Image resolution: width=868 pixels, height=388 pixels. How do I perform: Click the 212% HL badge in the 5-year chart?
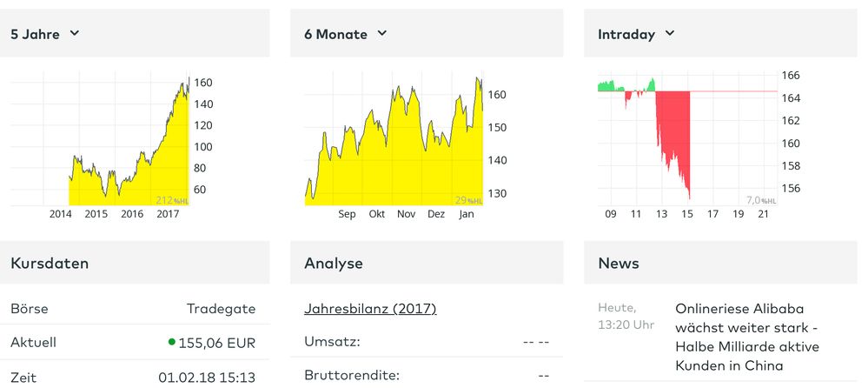click(171, 201)
